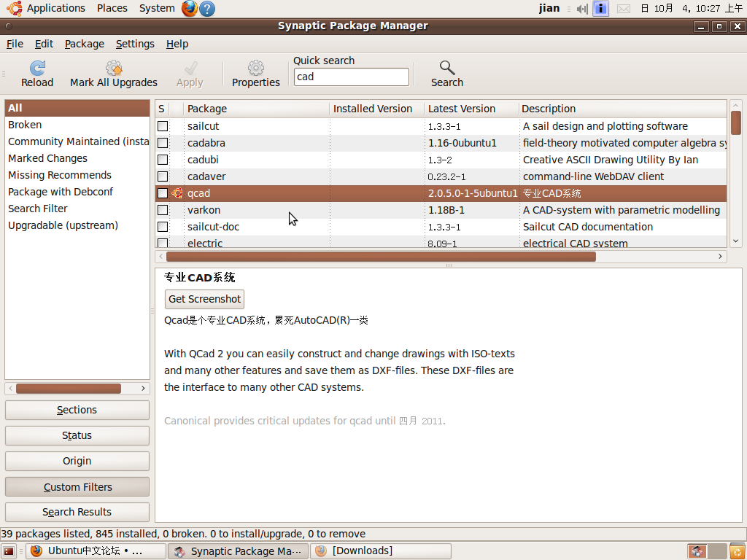Switch to the Ubuntu中文论坛 Firefox window
Viewport: 747px width, 560px height.
click(x=96, y=551)
